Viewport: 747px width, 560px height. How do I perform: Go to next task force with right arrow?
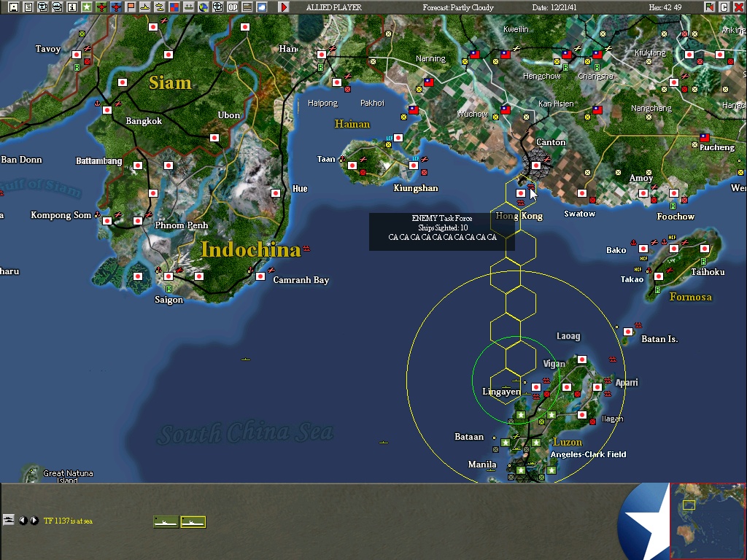[34, 521]
